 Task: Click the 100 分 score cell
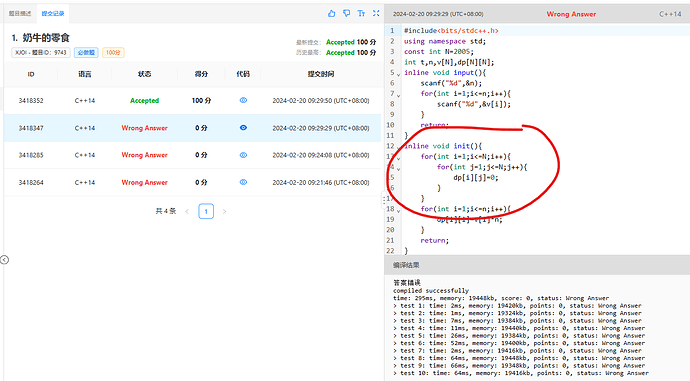point(201,101)
